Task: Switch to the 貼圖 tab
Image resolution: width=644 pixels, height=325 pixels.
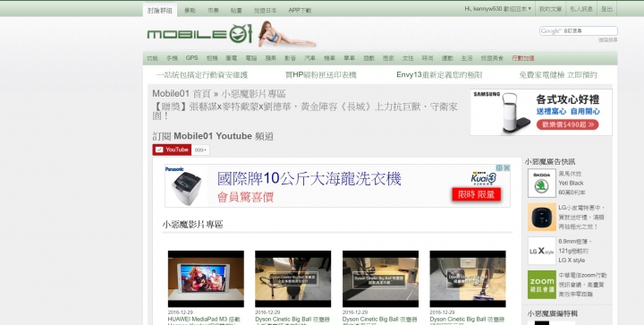Action: (x=236, y=10)
